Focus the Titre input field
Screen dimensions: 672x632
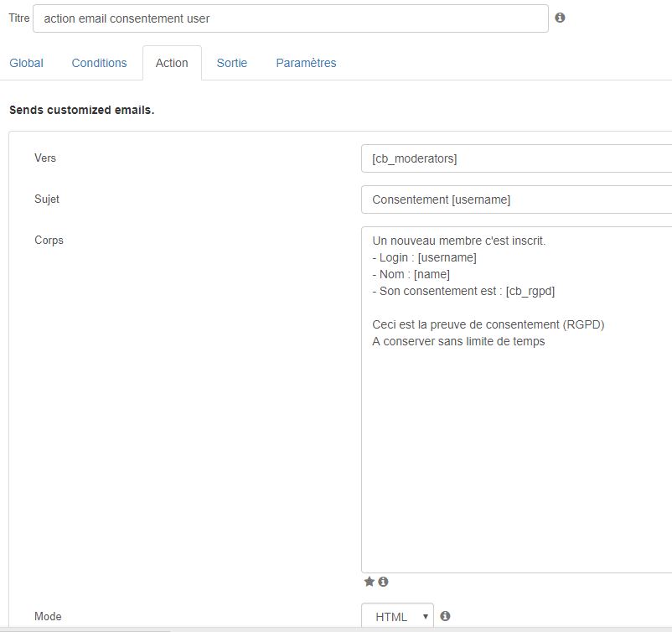click(x=291, y=18)
